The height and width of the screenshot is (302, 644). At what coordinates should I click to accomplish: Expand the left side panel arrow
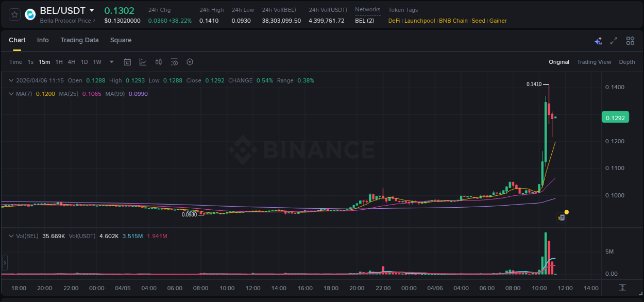click(5, 263)
